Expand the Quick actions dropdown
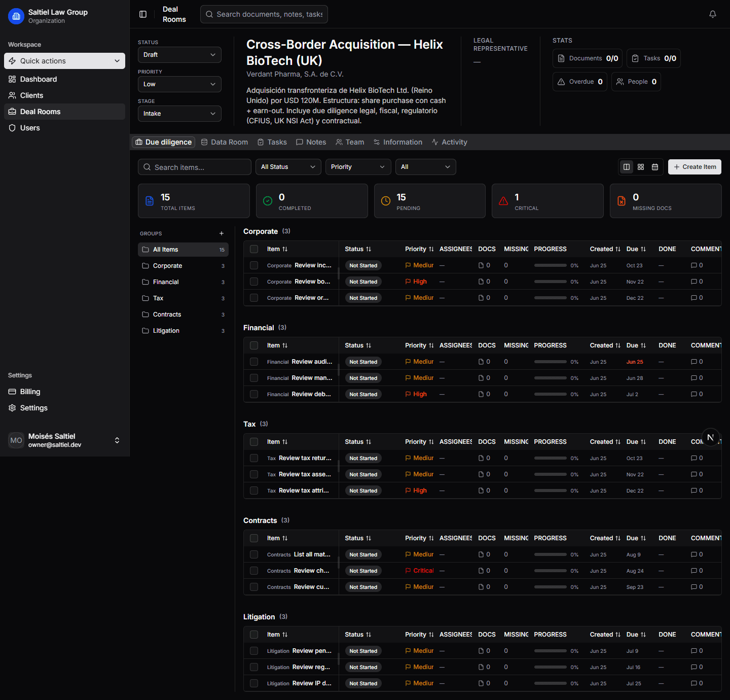 tap(64, 61)
